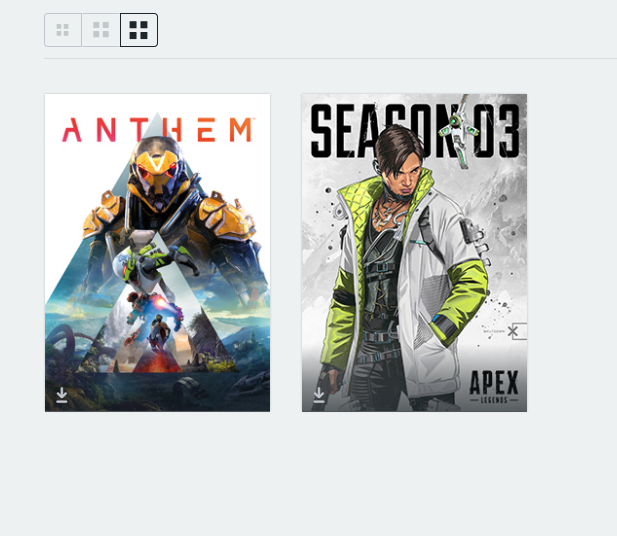Click the download icon on Anthem tile
Screen dimensions: 617x536
62,395
